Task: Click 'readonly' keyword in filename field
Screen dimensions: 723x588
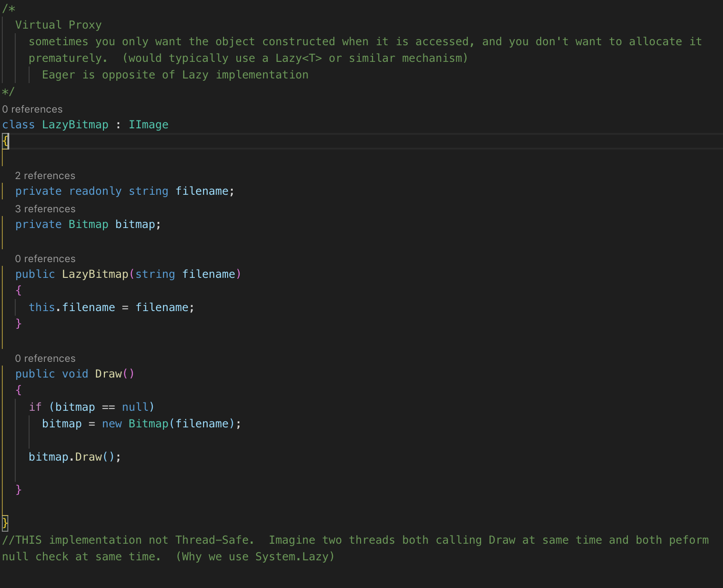Action: pos(95,191)
